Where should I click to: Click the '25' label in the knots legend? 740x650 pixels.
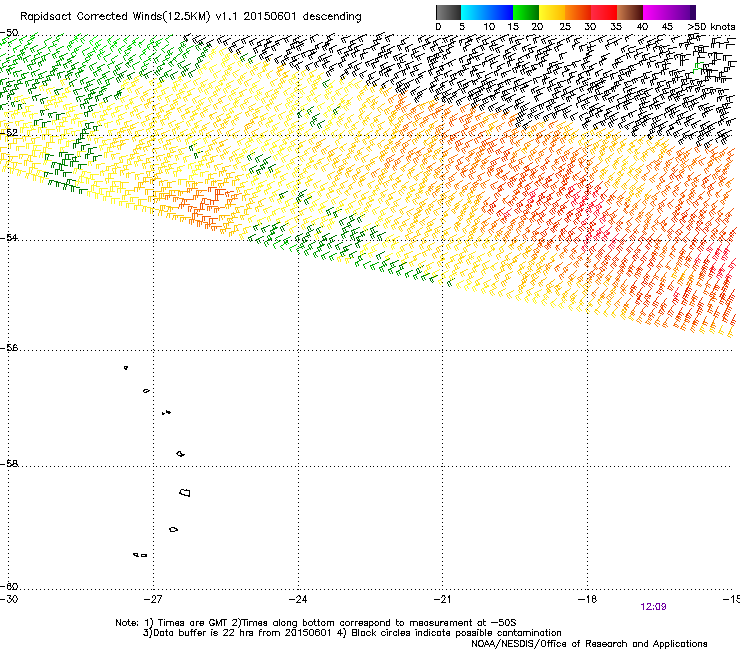coord(565,27)
